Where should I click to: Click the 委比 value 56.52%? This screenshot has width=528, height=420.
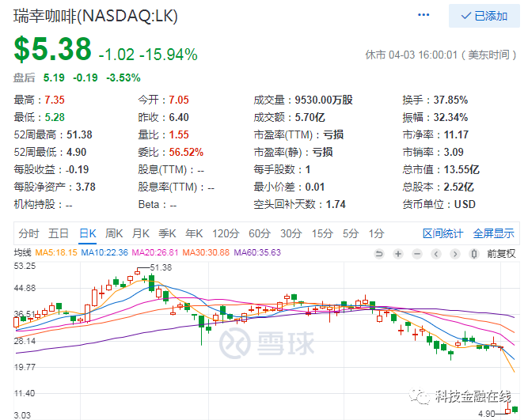click(186, 153)
